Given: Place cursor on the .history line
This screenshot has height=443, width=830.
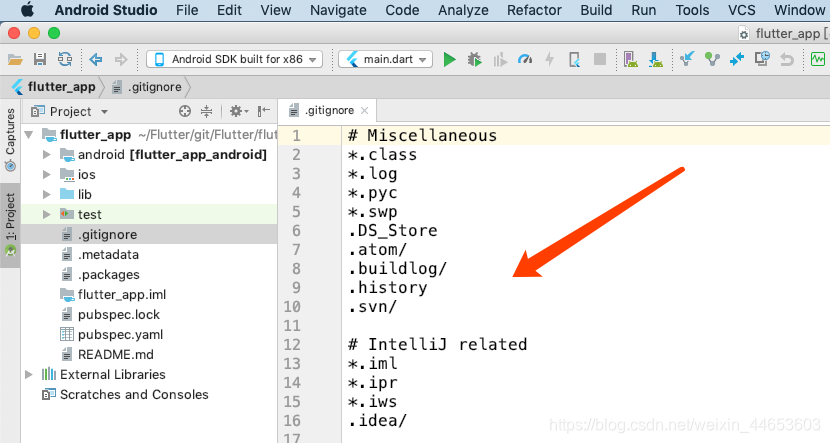Looking at the screenshot, I should coord(387,288).
